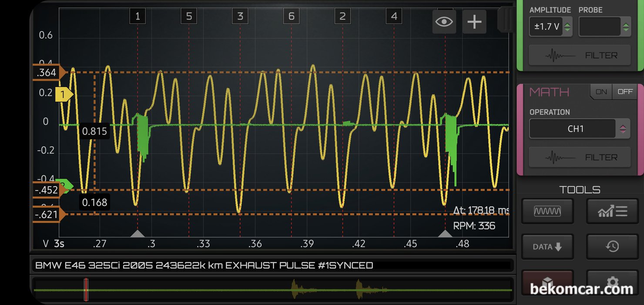Toggle the eye visibility button on the graph
644x305 pixels.
pos(444,22)
